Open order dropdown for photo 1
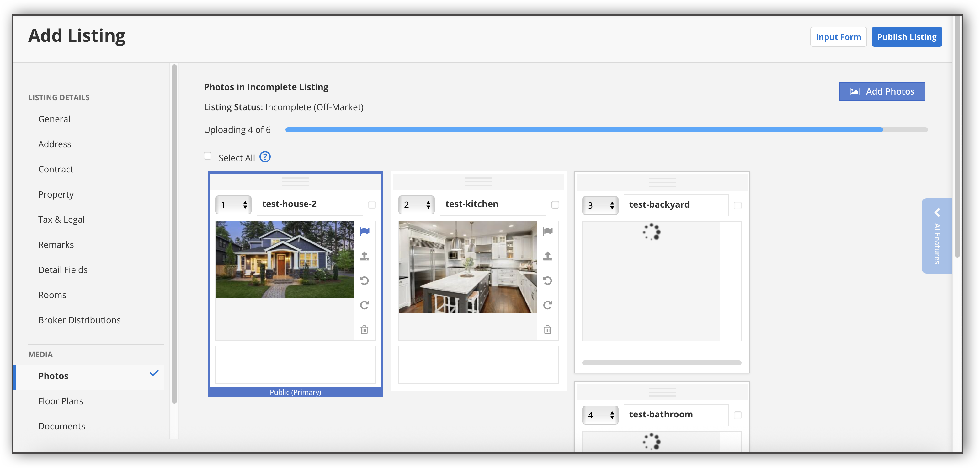980x468 pixels. coord(234,205)
